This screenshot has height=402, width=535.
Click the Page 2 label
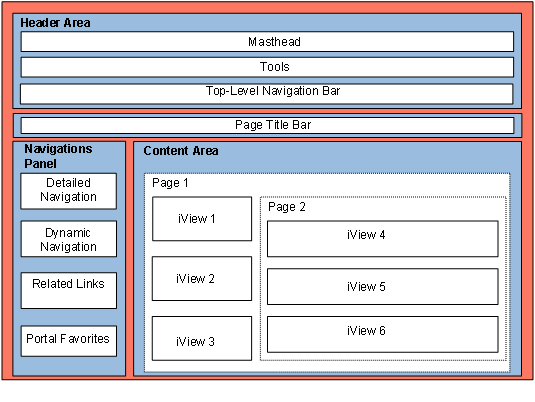pyautogui.click(x=287, y=207)
